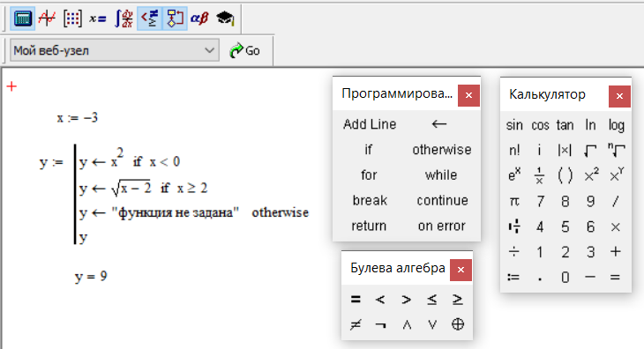Insert square root operator in Calculator

point(590,151)
